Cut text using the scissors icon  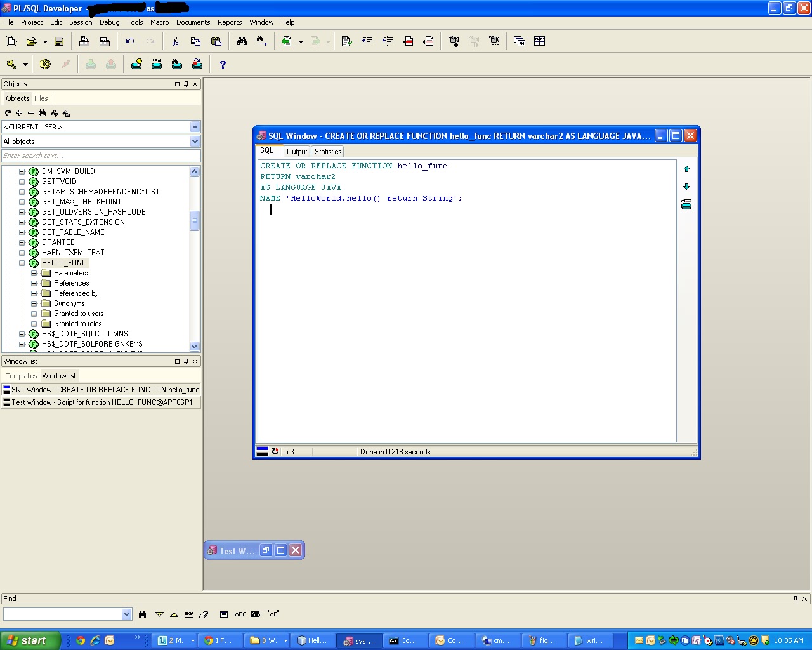175,41
